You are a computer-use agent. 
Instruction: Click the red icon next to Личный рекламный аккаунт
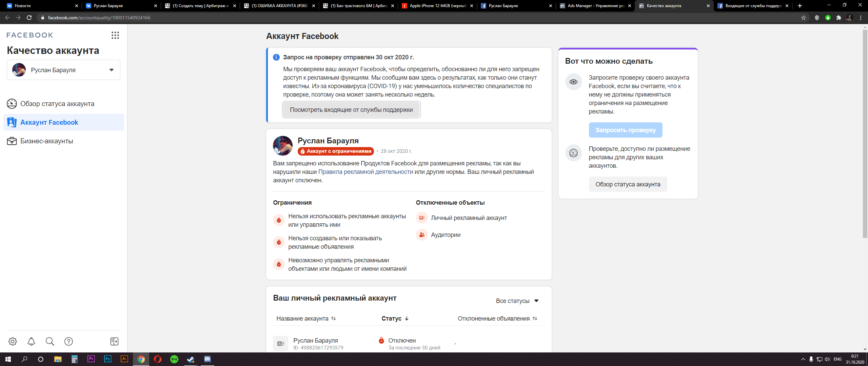[x=422, y=218]
